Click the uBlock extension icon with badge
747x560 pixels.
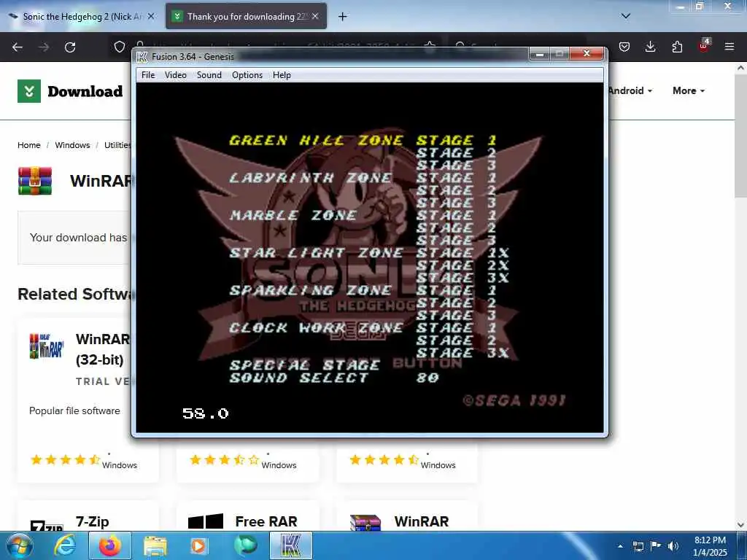(704, 46)
